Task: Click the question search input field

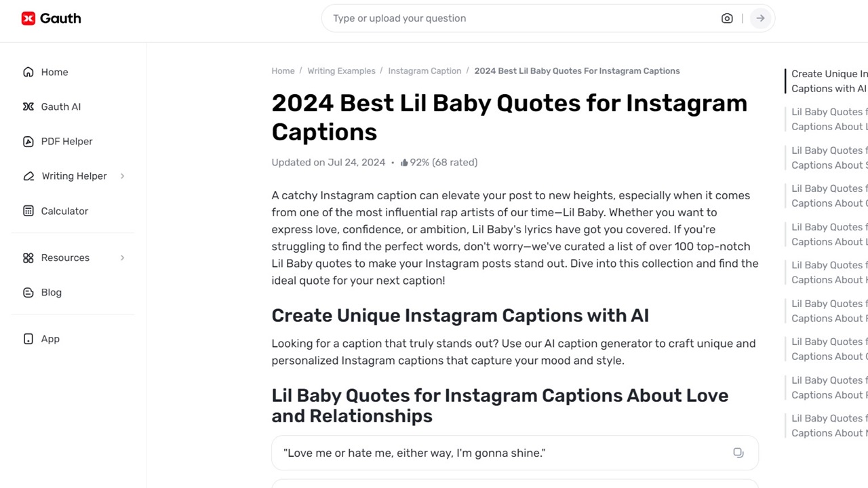Action: [x=475, y=18]
